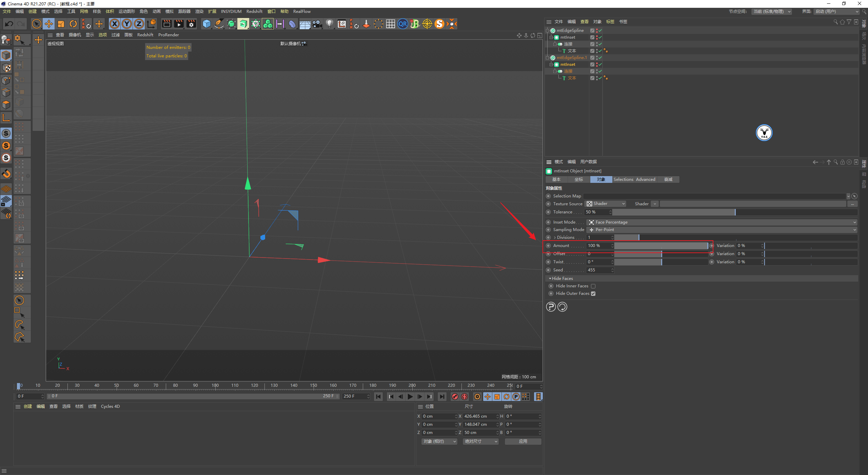
Task: Switch to the Selections tab
Action: (x=623, y=179)
